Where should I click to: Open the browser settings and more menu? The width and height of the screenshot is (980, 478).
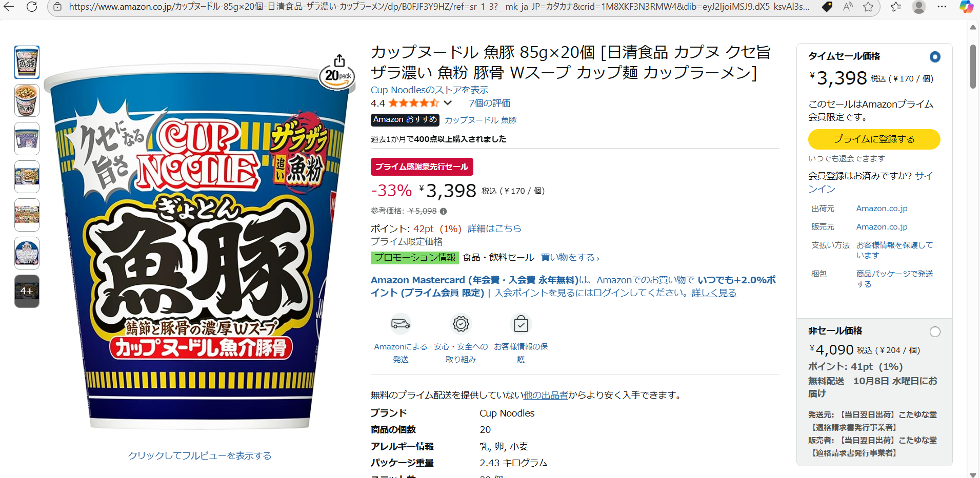tap(942, 7)
